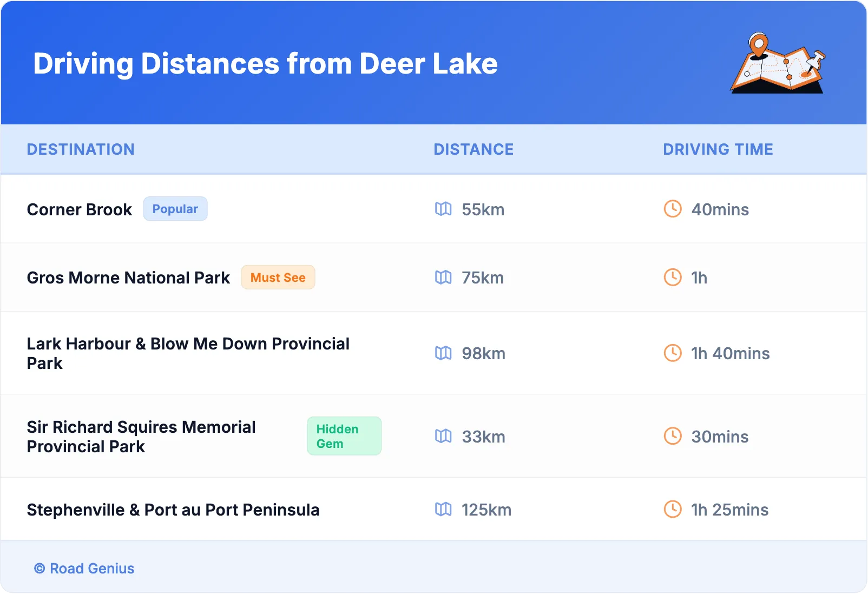The image size is (868, 594).
Task: Click the map icon beside 125km
Action: [x=443, y=509]
